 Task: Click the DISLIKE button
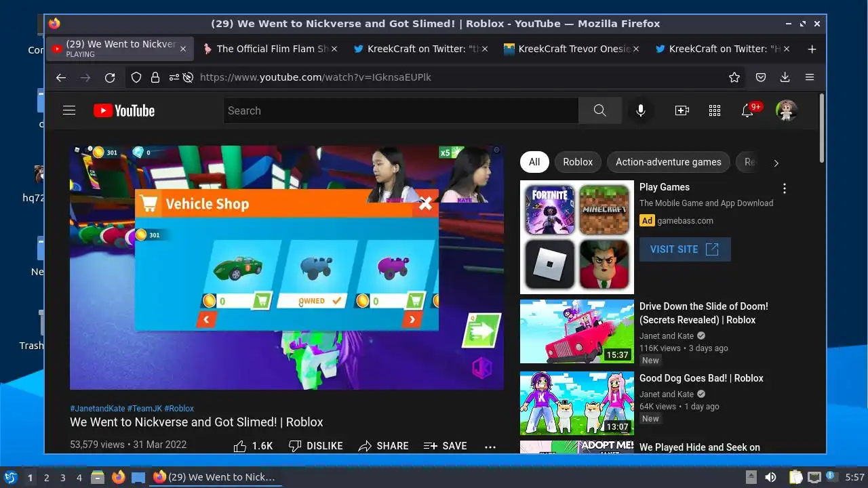315,446
